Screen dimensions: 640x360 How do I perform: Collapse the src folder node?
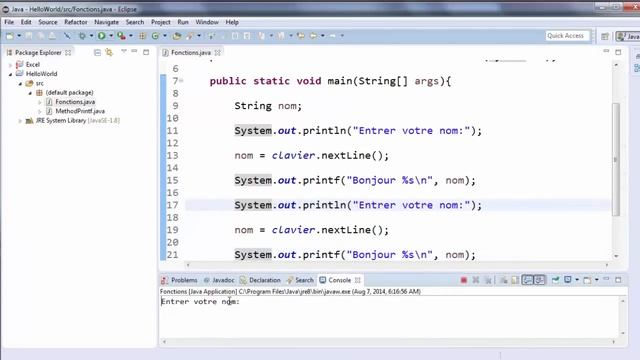[x=20, y=84]
